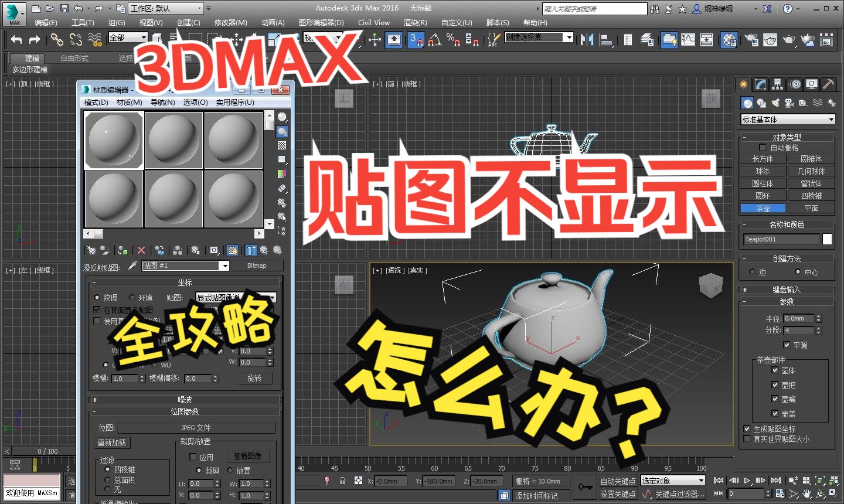This screenshot has height=504, width=844.
Task: Click the Get Material icon
Action: 91,250
